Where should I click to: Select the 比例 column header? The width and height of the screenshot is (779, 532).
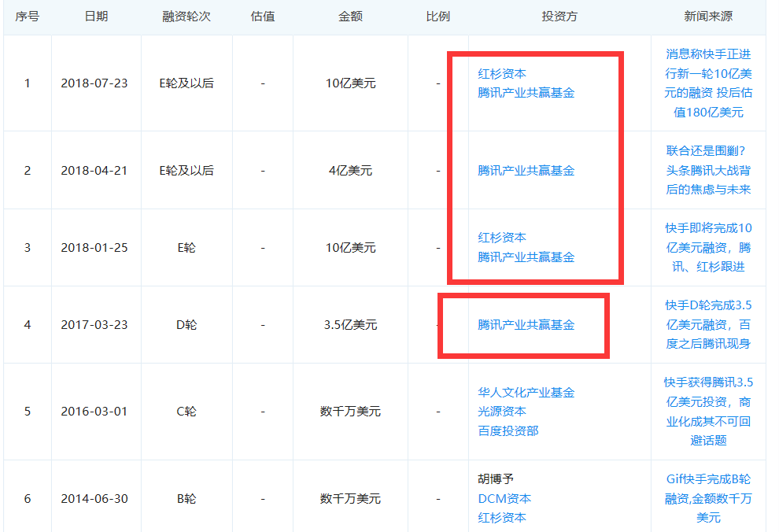pos(437,17)
